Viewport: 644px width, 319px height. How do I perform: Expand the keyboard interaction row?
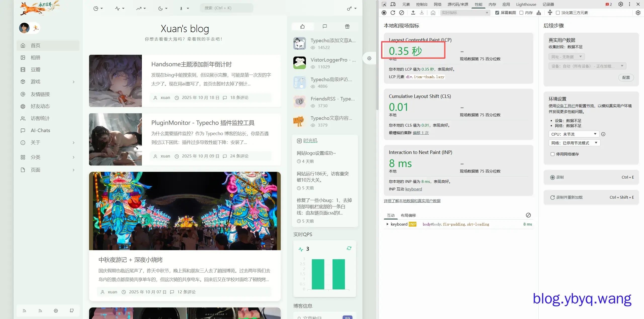coord(387,224)
